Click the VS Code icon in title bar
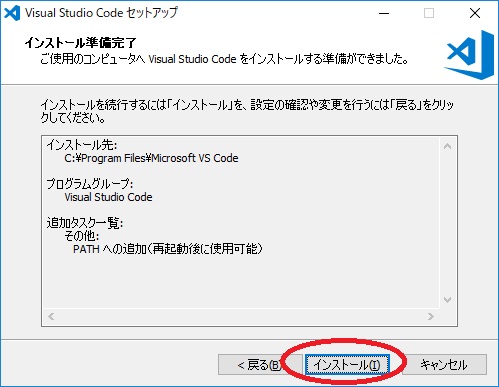Screen dimensions: 499x387 [x=12, y=13]
